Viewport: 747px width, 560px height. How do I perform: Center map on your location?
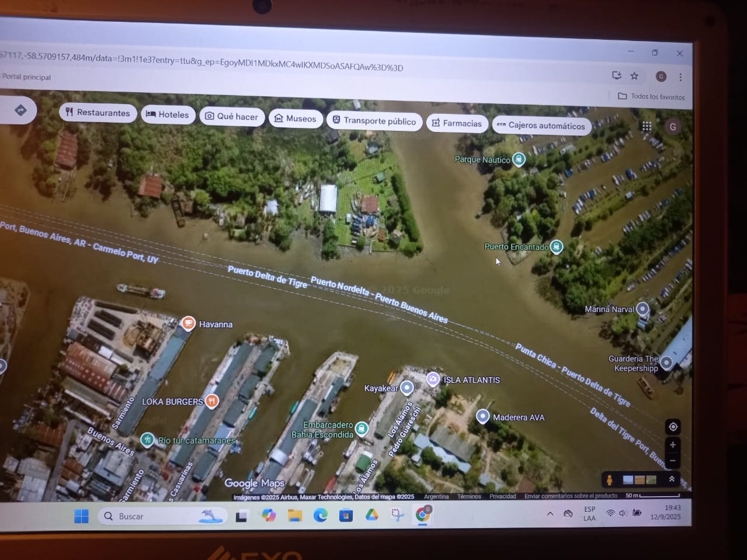673,427
